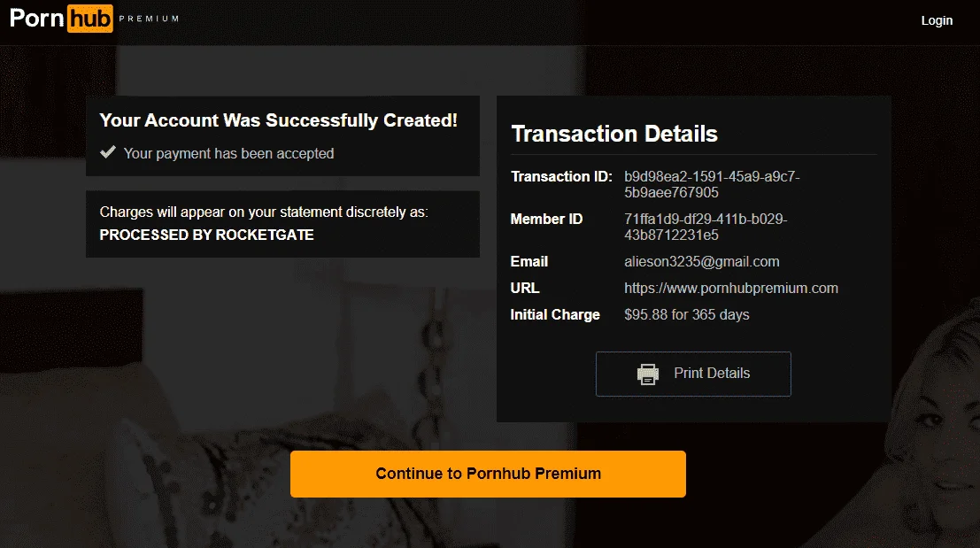Click the 'Your payment has been accepted' text
980x548 pixels.
click(228, 154)
